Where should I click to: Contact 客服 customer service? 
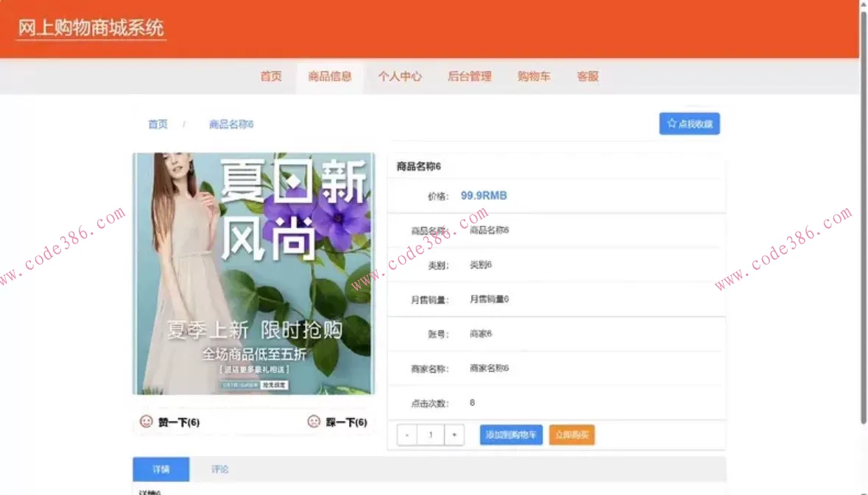click(587, 76)
